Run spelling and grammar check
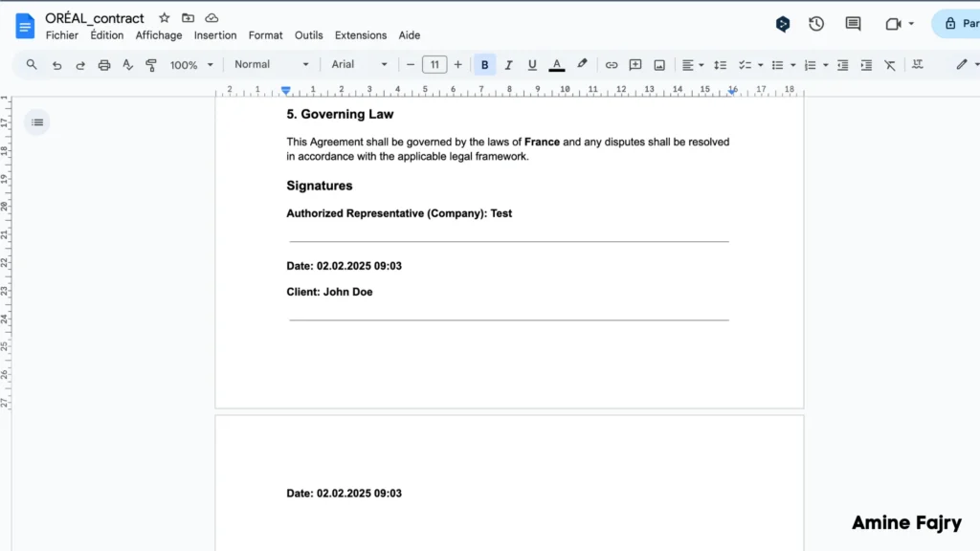The width and height of the screenshot is (980, 551). click(127, 65)
